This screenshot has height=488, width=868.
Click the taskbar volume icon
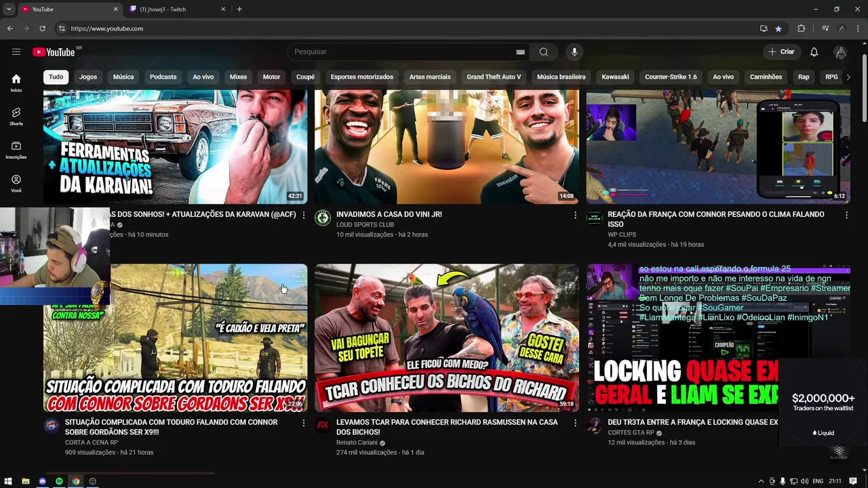pyautogui.click(x=806, y=481)
